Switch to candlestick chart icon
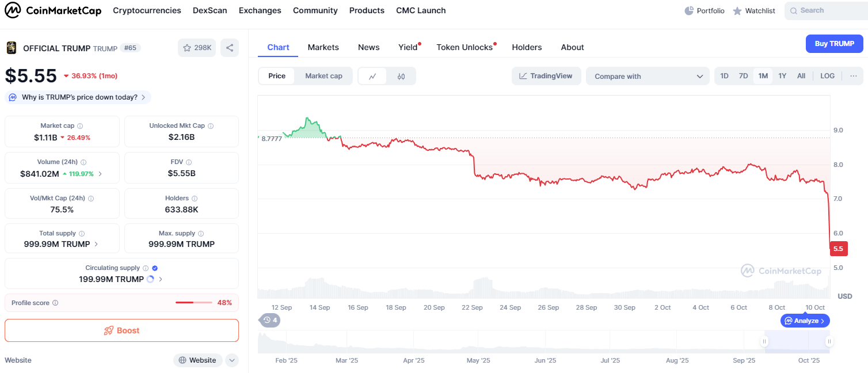The image size is (868, 373). pyautogui.click(x=401, y=76)
